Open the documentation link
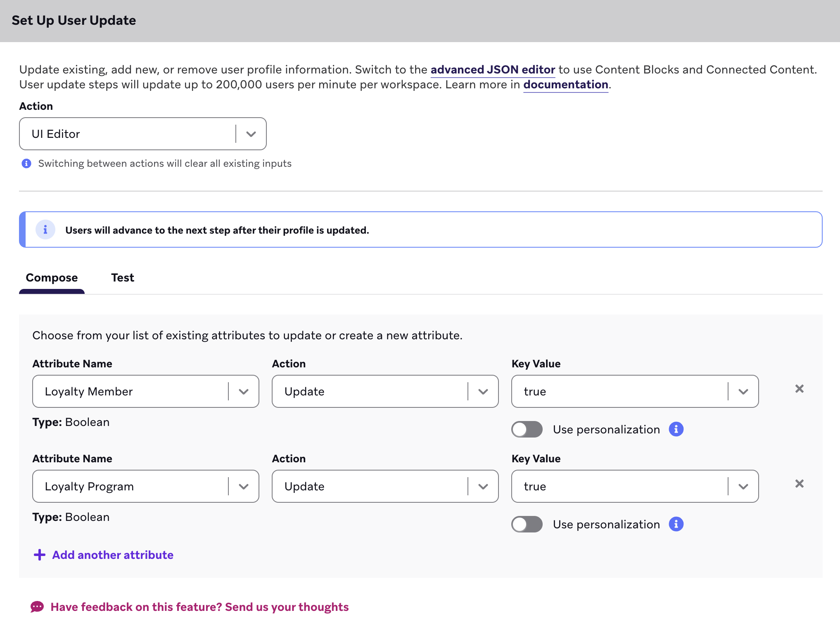Screen dimensions: 840x634 (x=565, y=85)
